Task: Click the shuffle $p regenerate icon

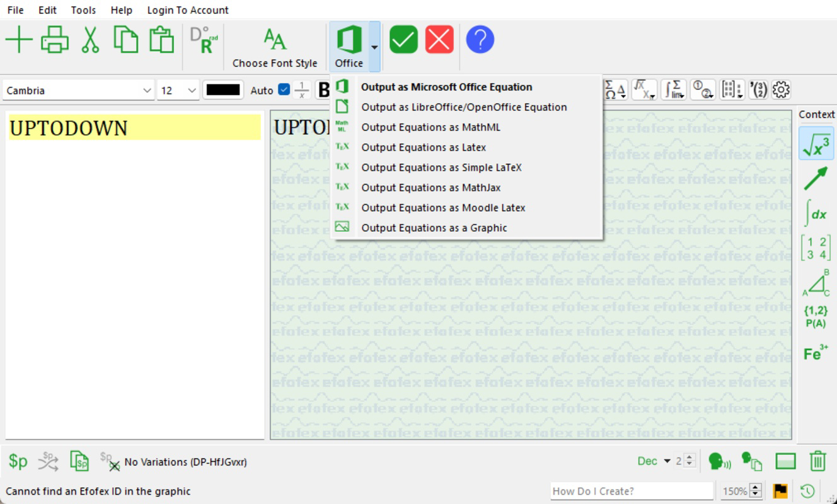Action: [49, 461]
